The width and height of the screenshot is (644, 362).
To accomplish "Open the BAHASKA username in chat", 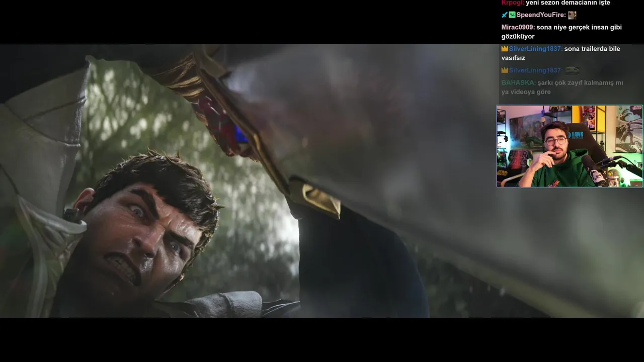I will pyautogui.click(x=518, y=82).
